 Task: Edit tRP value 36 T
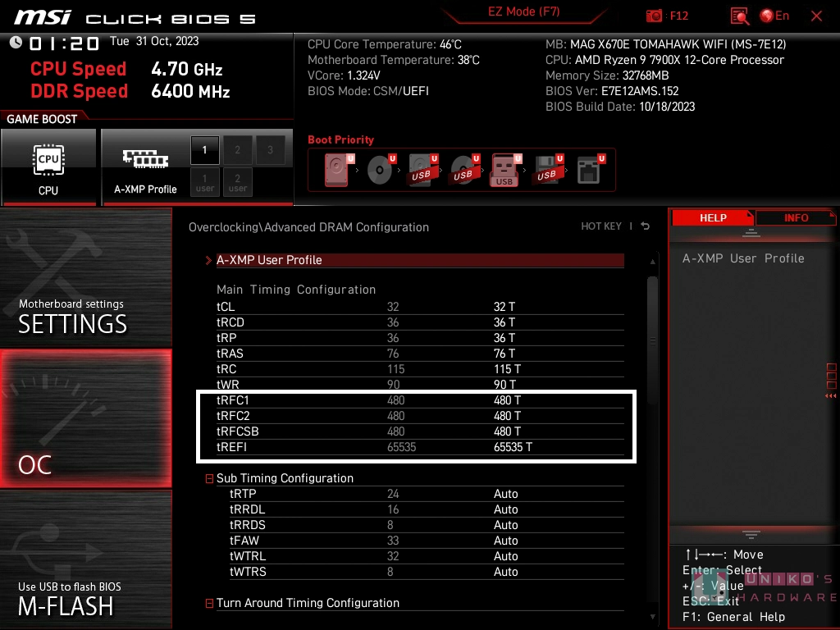[504, 337]
